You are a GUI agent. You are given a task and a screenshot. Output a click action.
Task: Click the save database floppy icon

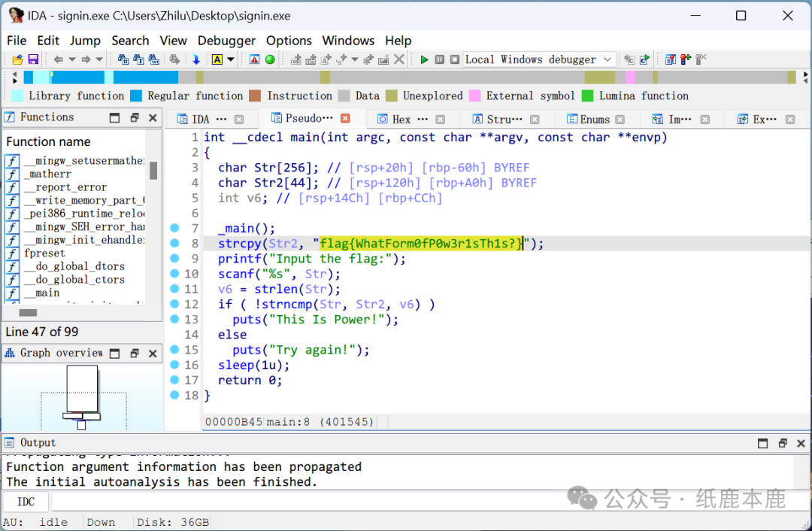click(x=33, y=59)
